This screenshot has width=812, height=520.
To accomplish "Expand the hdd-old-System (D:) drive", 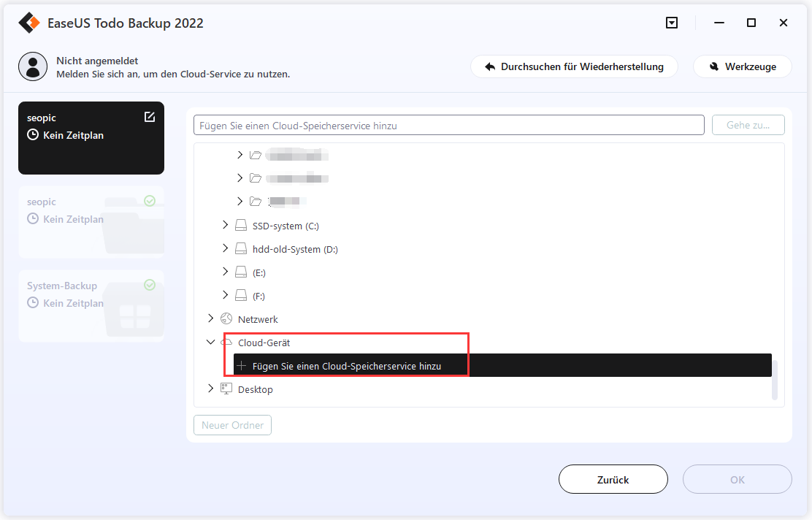I will click(x=225, y=248).
